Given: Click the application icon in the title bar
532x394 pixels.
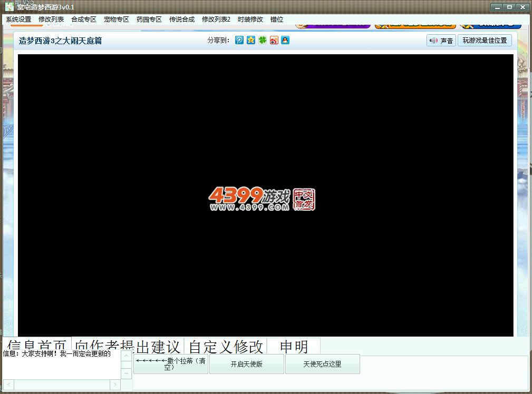Looking at the screenshot, I should [9, 7].
